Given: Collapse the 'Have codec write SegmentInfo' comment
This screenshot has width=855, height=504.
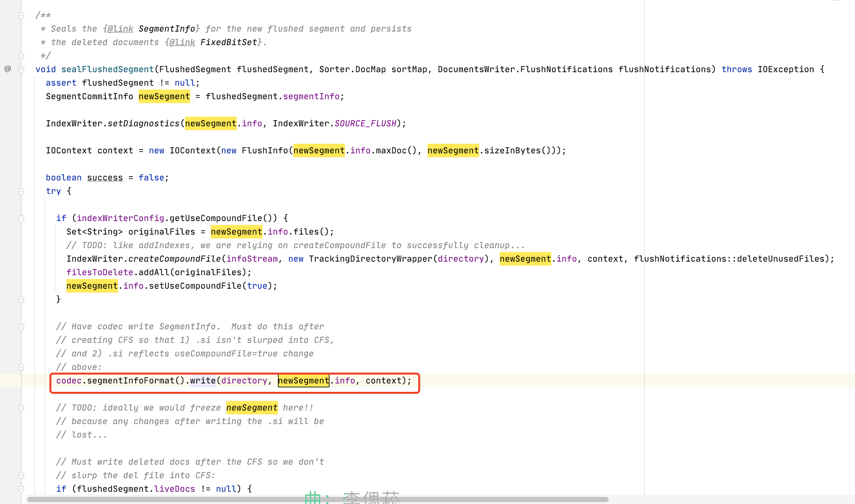Looking at the screenshot, I should pos(21,327).
